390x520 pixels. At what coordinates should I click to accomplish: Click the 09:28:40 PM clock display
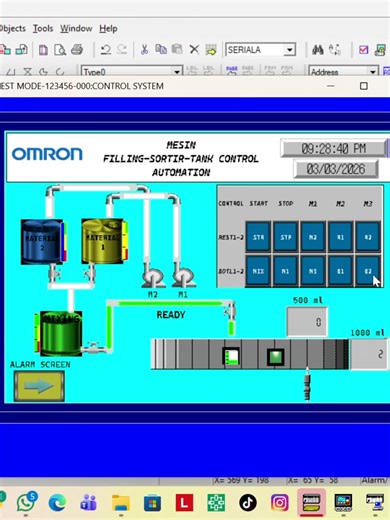[x=334, y=148]
